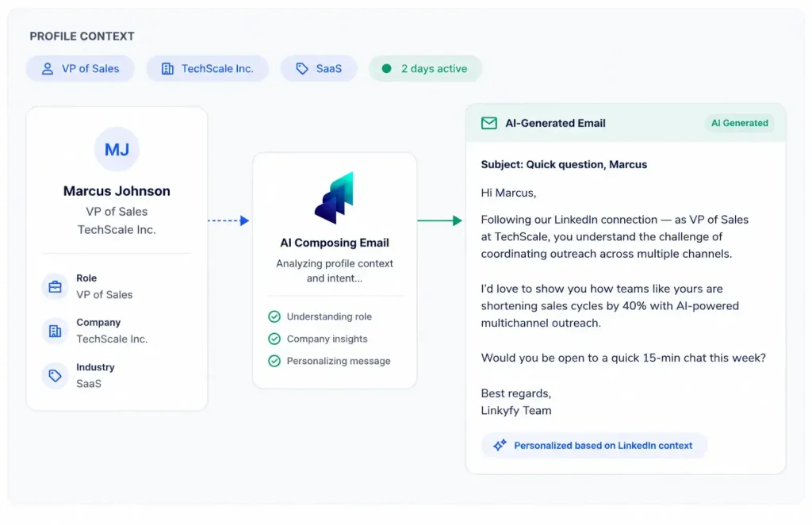
Task: Click the Marcus Johnson name
Action: (x=117, y=191)
